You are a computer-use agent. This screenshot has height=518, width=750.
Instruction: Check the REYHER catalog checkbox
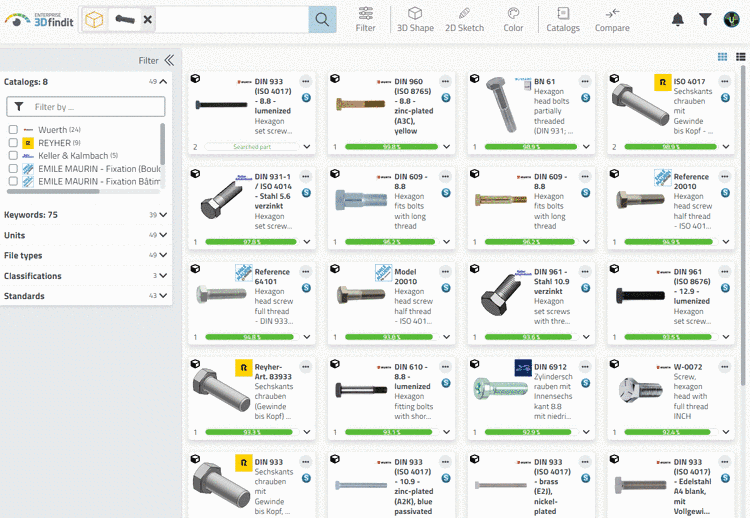13,143
